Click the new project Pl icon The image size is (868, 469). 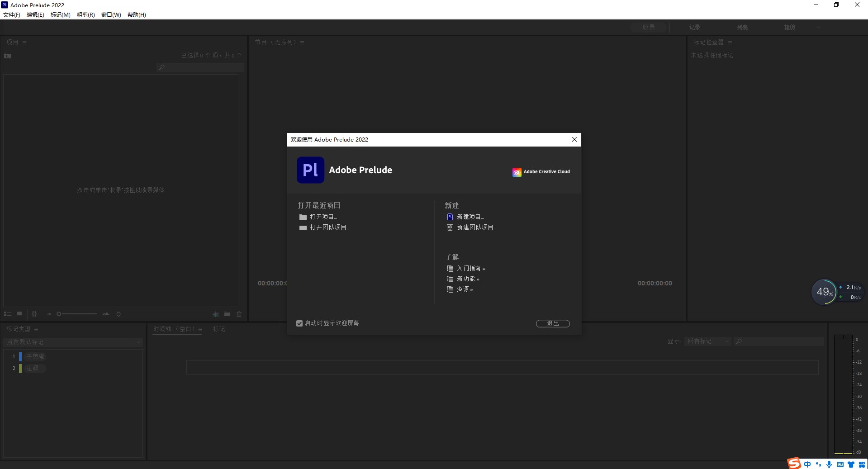[x=450, y=217]
